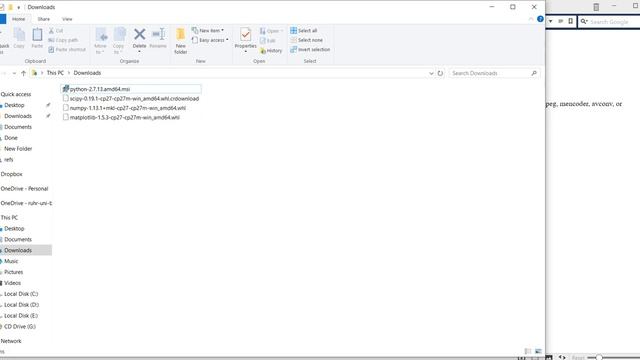Open OneDrive - Personal in the navigation pane
Image resolution: width=640 pixels, height=360 pixels.
[x=24, y=189]
